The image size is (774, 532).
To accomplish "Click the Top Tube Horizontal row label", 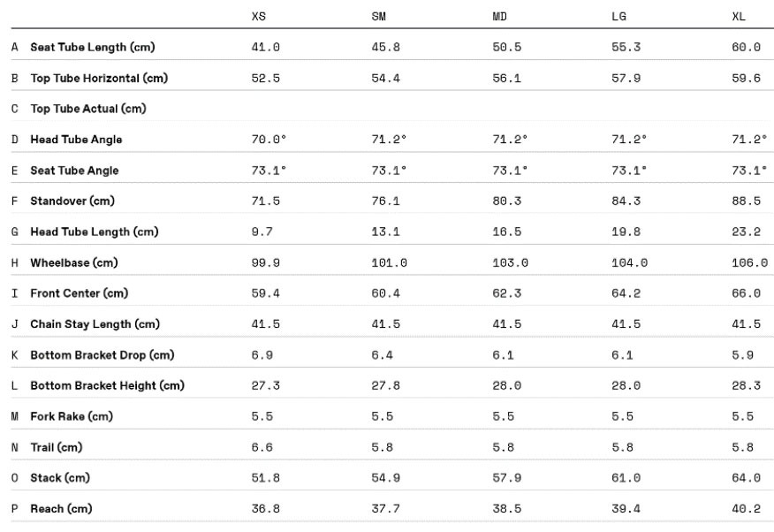I will click(99, 79).
